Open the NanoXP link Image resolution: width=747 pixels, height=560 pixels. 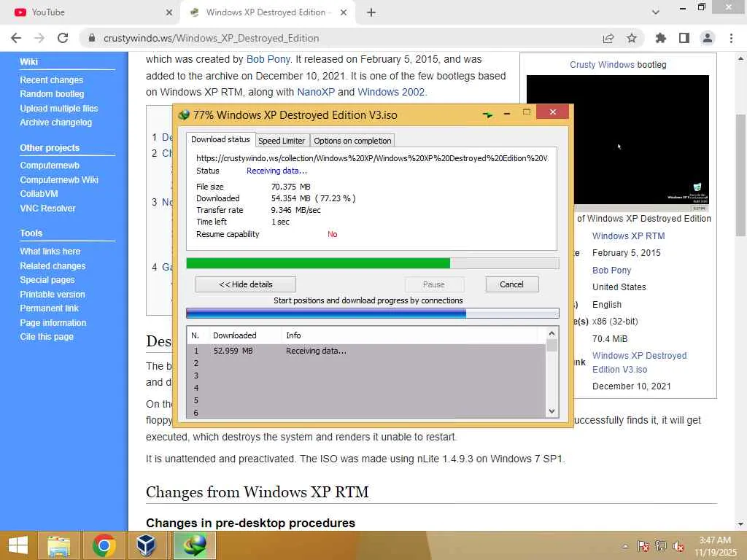pos(316,92)
